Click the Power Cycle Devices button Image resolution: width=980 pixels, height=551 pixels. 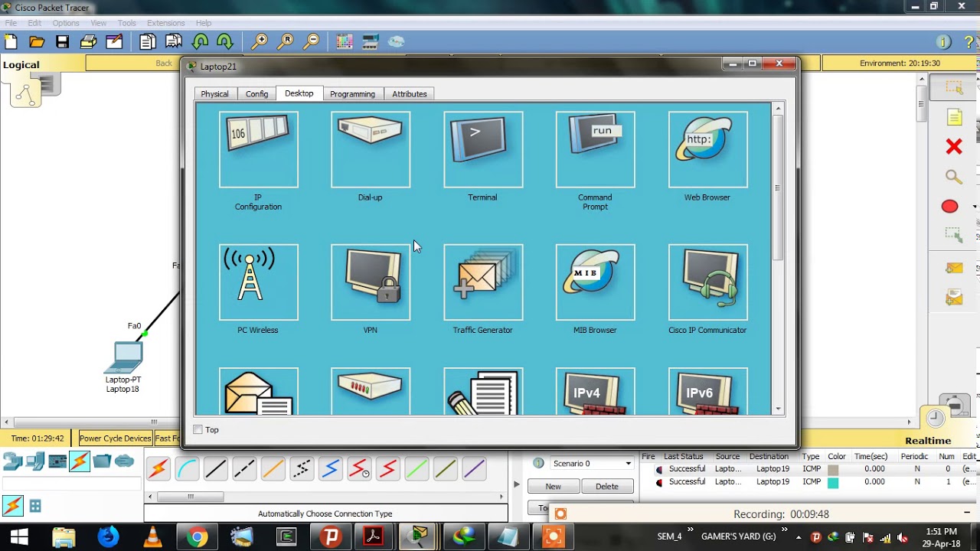click(116, 439)
